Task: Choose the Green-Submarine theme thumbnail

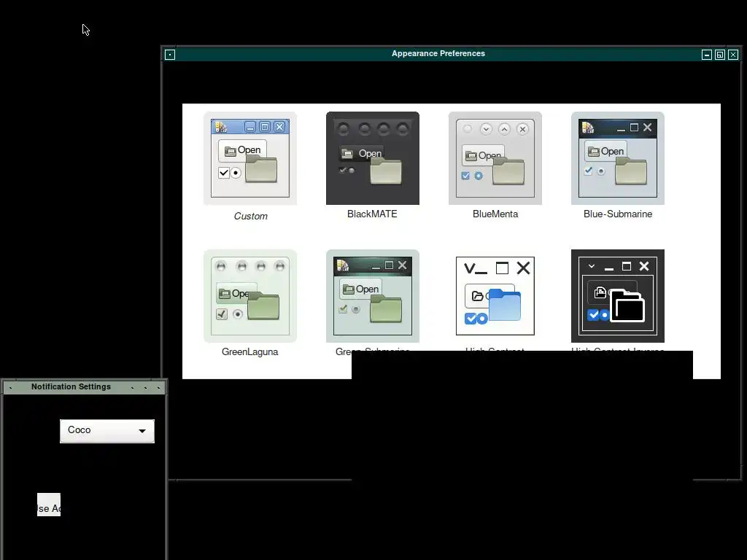Action: click(373, 296)
